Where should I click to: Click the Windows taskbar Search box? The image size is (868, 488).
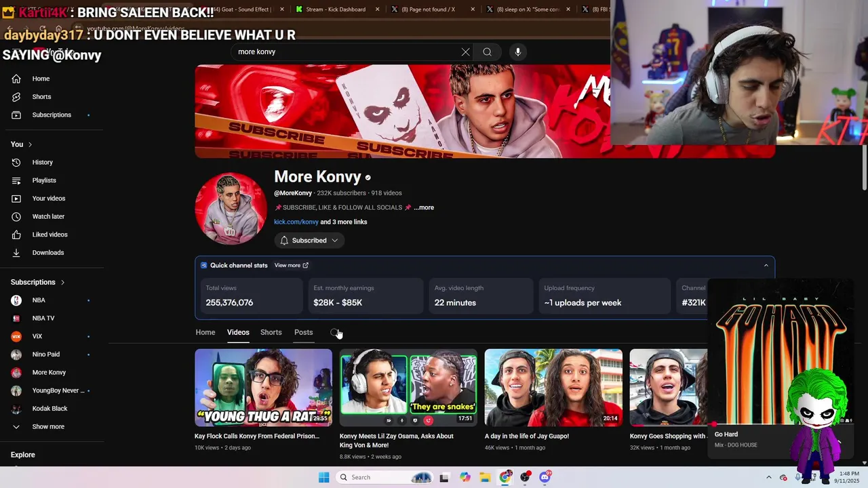(x=386, y=477)
